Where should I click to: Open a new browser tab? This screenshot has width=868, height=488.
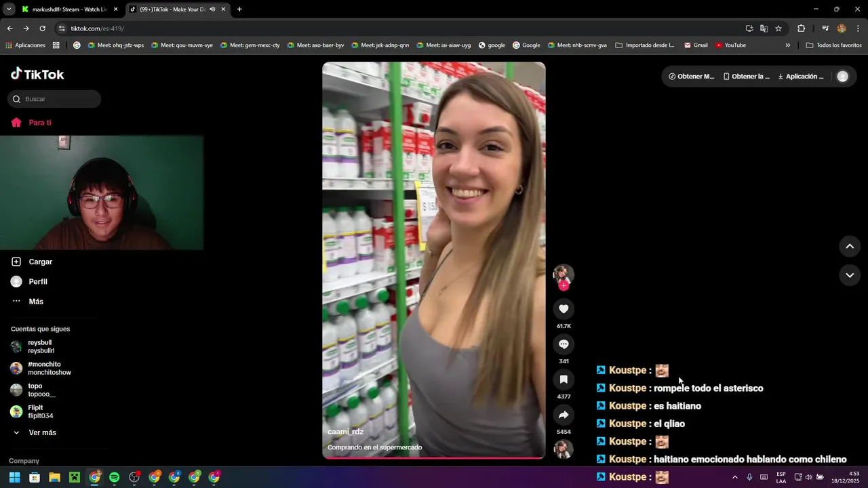click(239, 9)
